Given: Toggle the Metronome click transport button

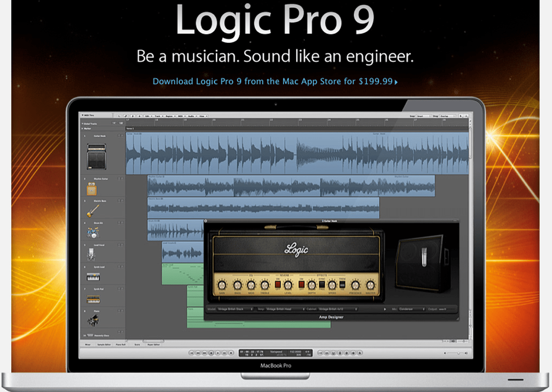Looking at the screenshot, I should 360,353.
